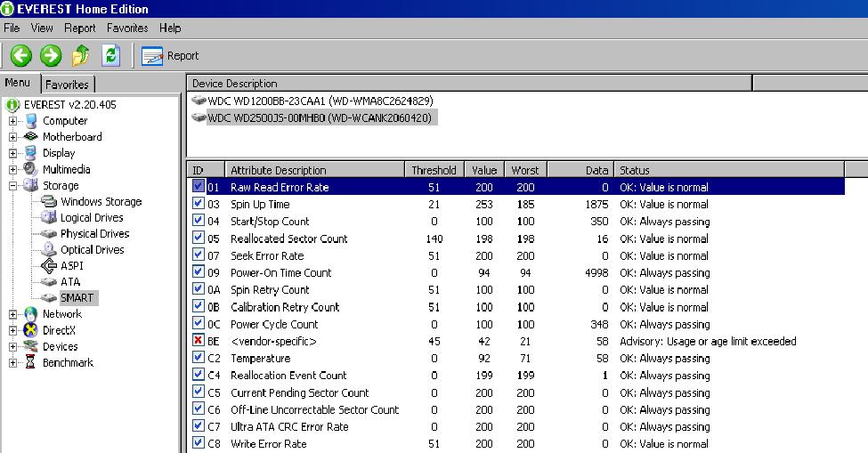Open the File menu
This screenshot has height=453, width=868.
[x=11, y=28]
